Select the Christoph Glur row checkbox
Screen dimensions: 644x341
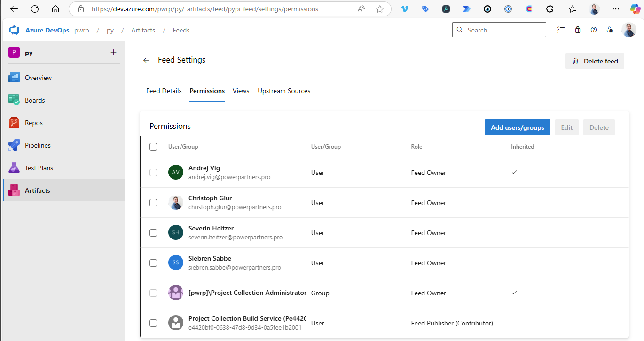153,203
